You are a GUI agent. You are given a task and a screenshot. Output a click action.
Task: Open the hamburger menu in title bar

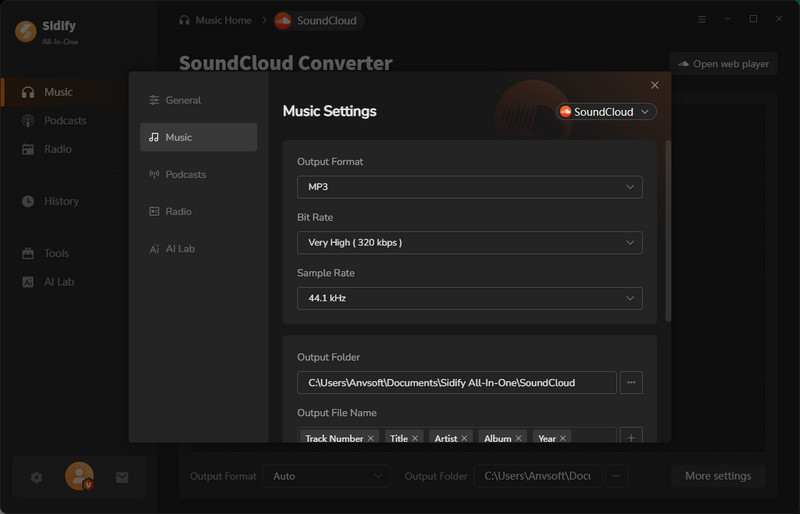(x=702, y=19)
